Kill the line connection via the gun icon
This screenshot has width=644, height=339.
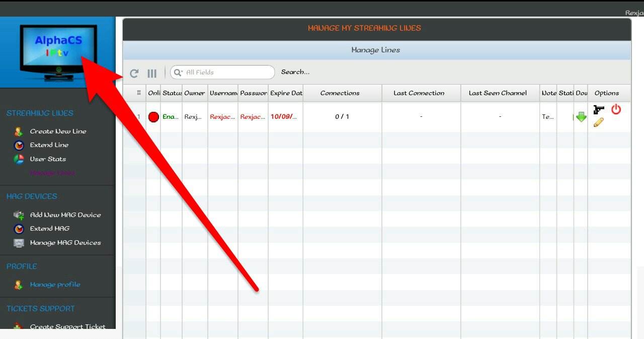click(599, 109)
